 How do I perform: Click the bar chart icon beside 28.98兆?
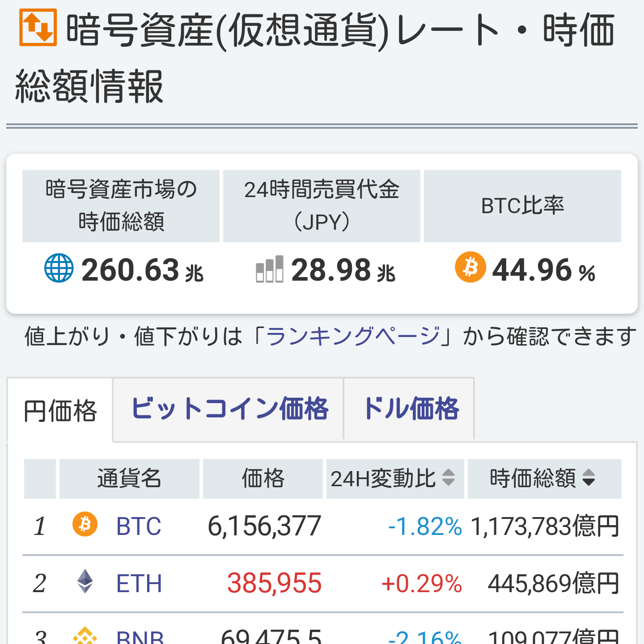click(270, 269)
